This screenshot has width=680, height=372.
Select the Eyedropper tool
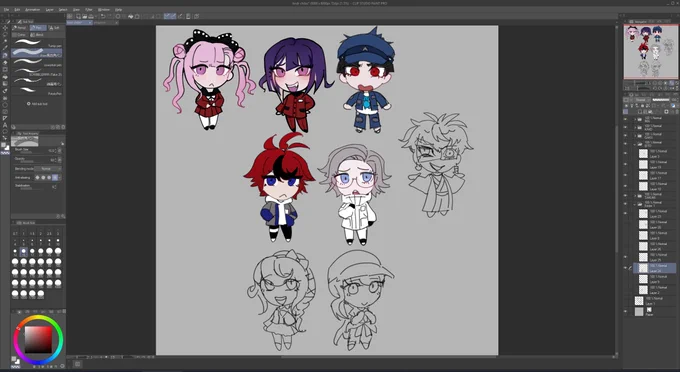point(5,48)
